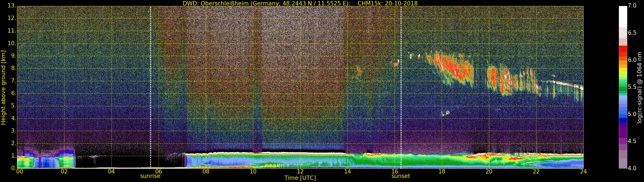Screen dimensions: 644x182
Task: Click the large red cirrus cloud near 18 UTC
Action: point(453,69)
